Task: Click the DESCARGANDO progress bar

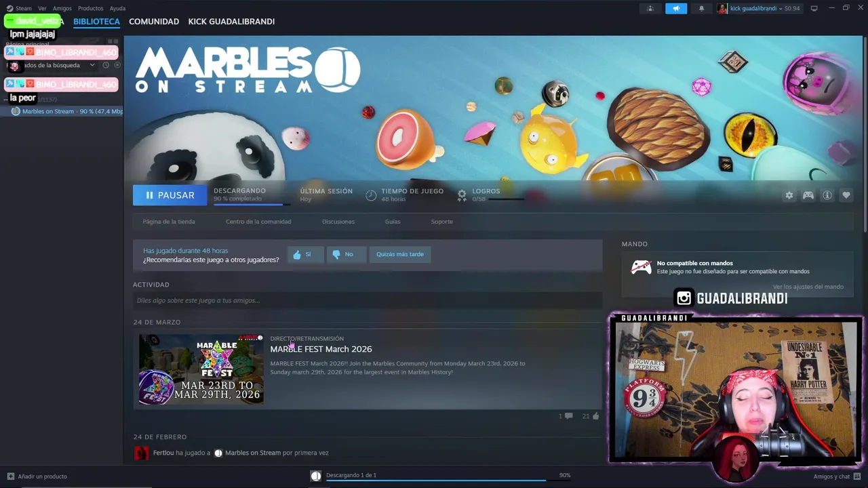Action: pyautogui.click(x=252, y=203)
